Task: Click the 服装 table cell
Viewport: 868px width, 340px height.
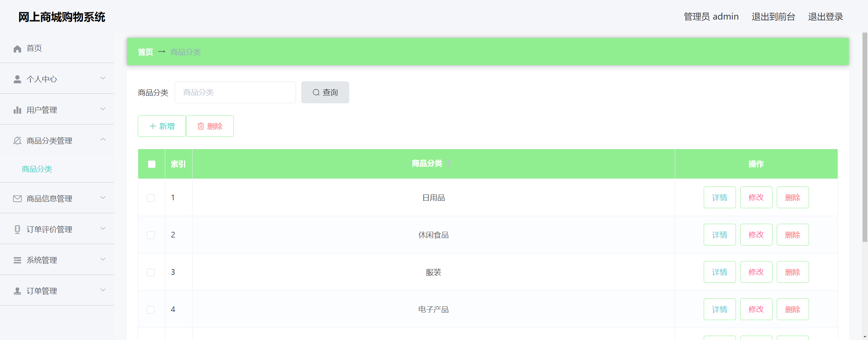Action: point(433,272)
